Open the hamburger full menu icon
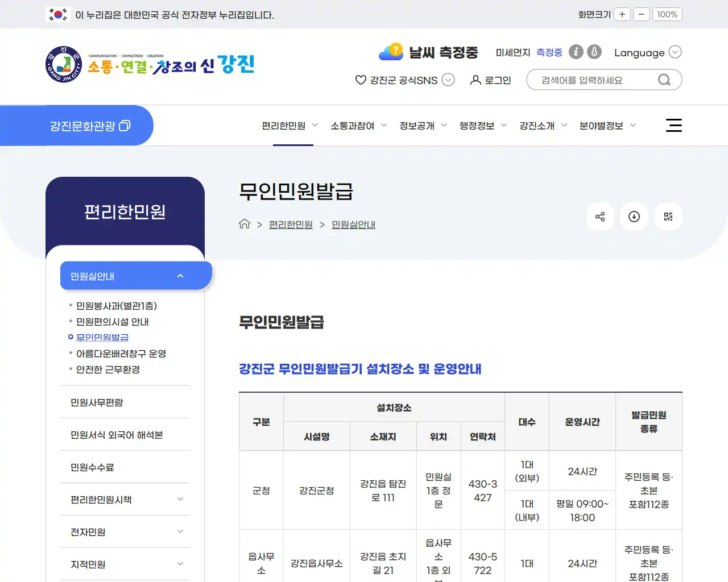This screenshot has height=582, width=728. (x=674, y=126)
